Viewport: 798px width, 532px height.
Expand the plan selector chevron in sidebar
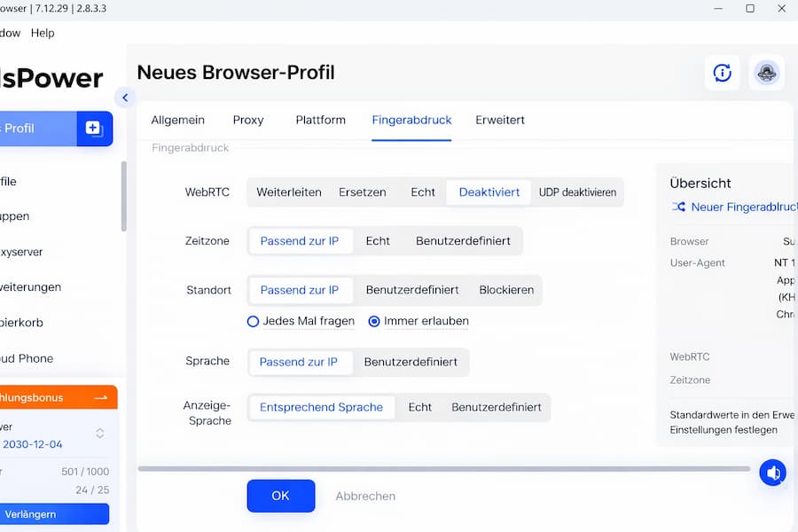click(x=100, y=434)
